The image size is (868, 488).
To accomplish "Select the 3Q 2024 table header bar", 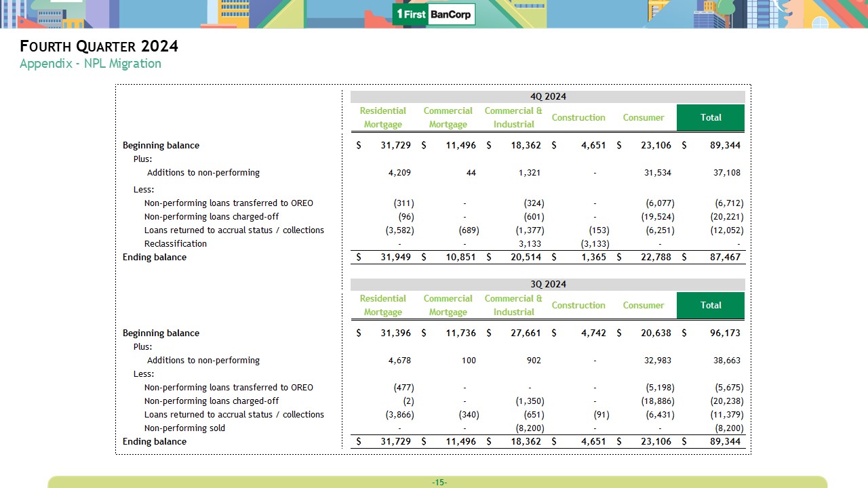I will tap(547, 285).
